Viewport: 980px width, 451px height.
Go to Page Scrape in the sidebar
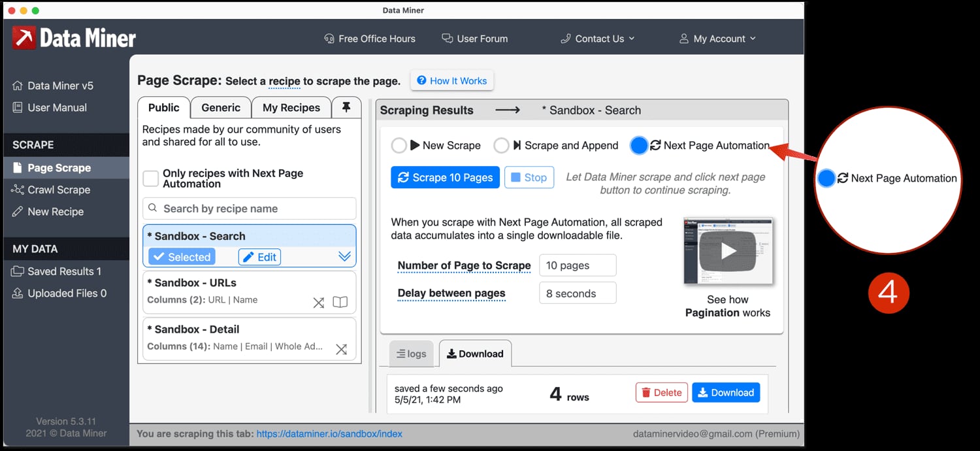[x=67, y=168]
